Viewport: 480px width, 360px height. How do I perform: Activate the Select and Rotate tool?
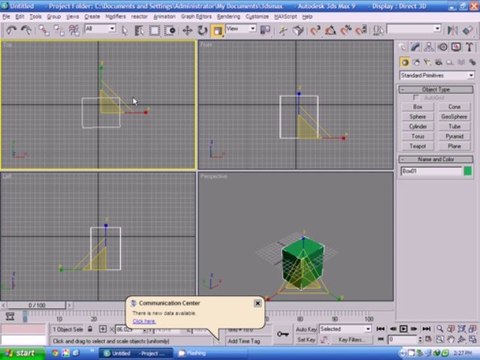click(202, 31)
